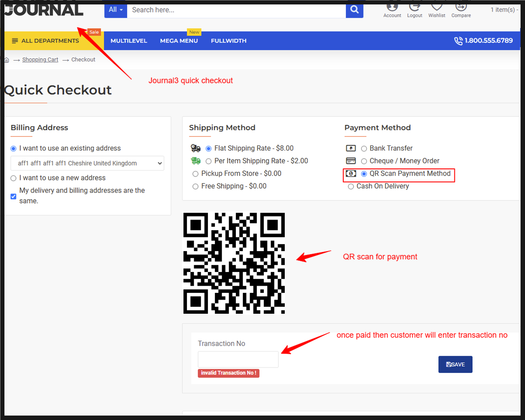
Task: Click the phone icon beside 1.800.555.6789
Action: 458,41
